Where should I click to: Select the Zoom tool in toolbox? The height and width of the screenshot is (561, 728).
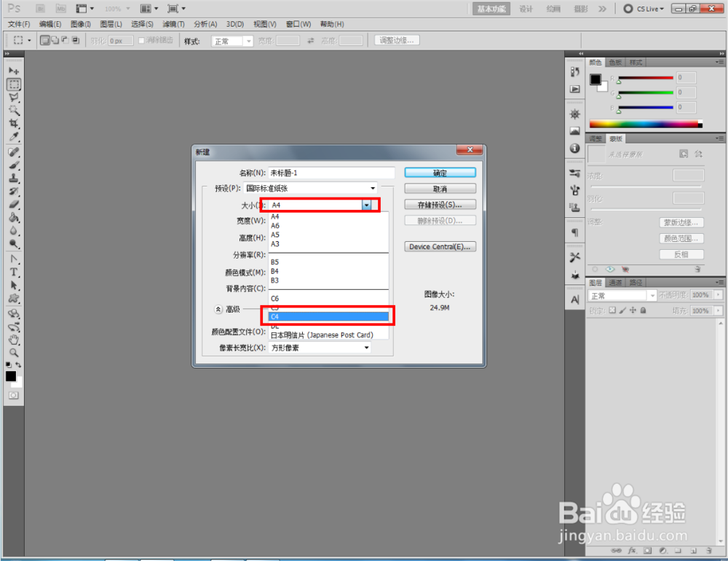point(14,353)
